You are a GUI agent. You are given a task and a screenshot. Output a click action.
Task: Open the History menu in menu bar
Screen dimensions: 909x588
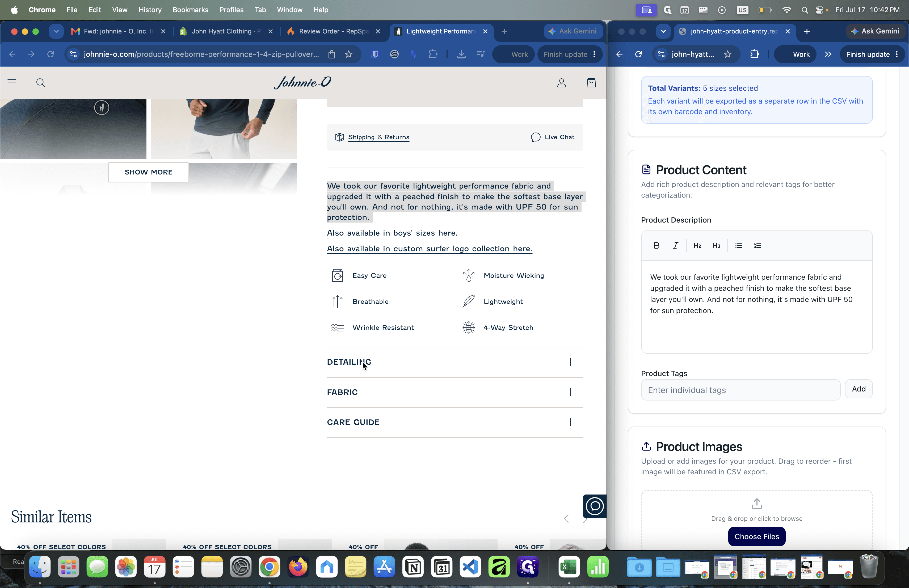tap(150, 10)
